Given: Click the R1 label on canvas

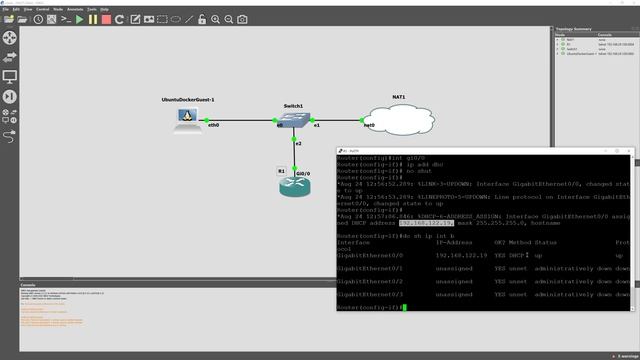Looking at the screenshot, I should (x=281, y=171).
